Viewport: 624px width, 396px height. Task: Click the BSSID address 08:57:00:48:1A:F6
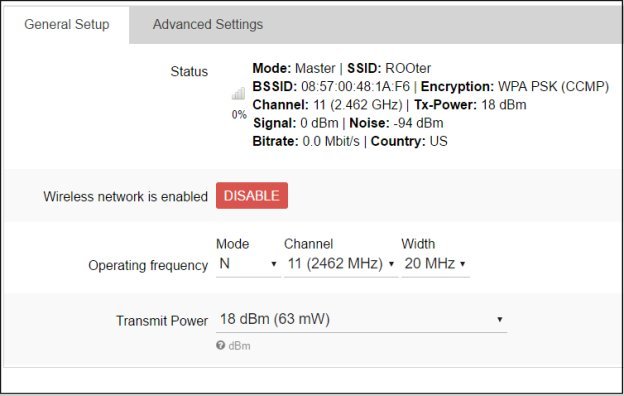(x=355, y=86)
